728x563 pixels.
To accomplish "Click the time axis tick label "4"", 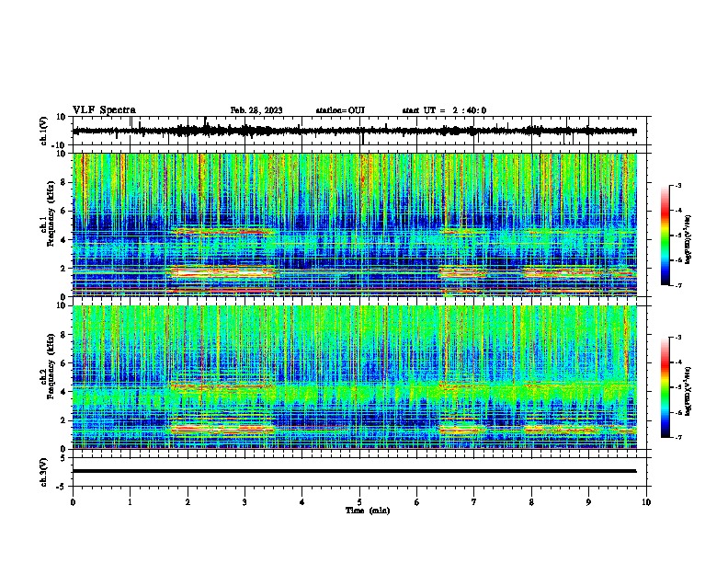I will point(302,502).
